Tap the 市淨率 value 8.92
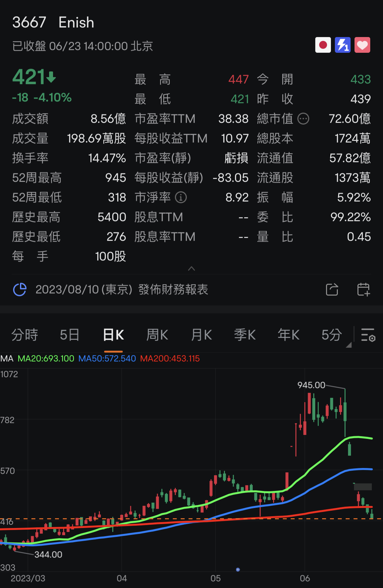The width and height of the screenshot is (383, 588). tap(237, 197)
